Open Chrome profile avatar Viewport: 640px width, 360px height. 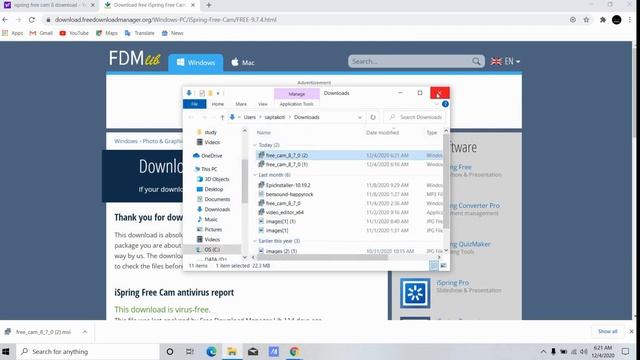point(617,20)
